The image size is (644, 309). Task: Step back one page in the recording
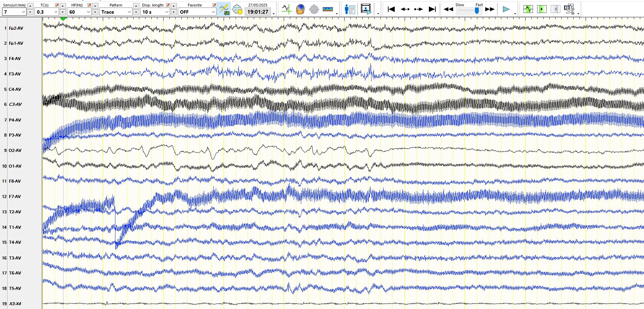405,9
